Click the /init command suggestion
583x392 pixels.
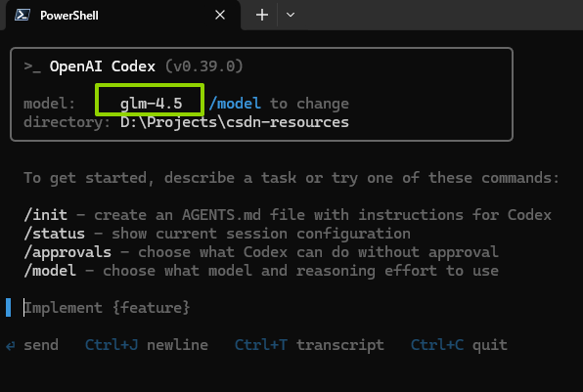[45, 215]
